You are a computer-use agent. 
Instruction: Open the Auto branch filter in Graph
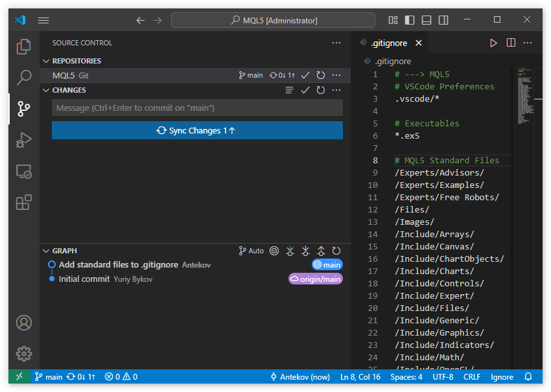click(x=251, y=251)
